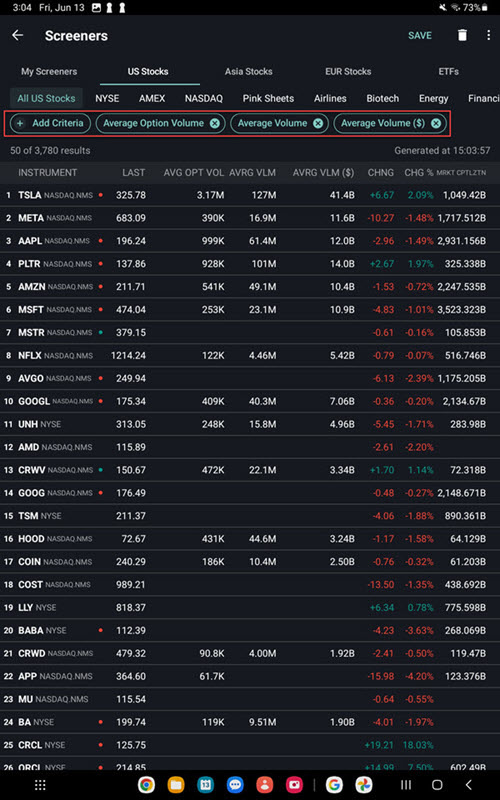The height and width of the screenshot is (800, 500).
Task: Save the current screener
Action: pos(420,35)
